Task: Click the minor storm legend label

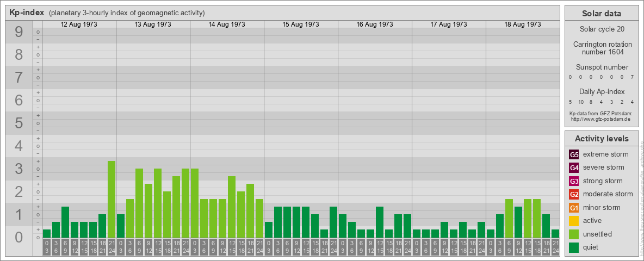Action: point(602,208)
